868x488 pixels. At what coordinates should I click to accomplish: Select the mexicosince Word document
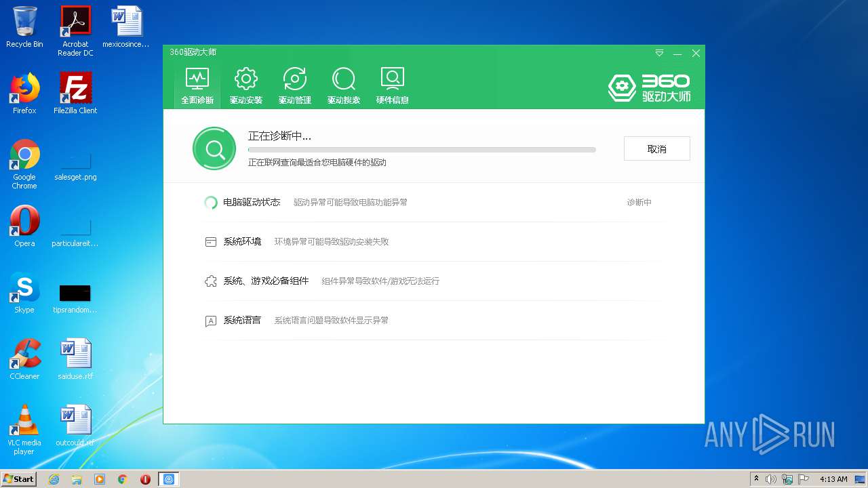coord(126,27)
